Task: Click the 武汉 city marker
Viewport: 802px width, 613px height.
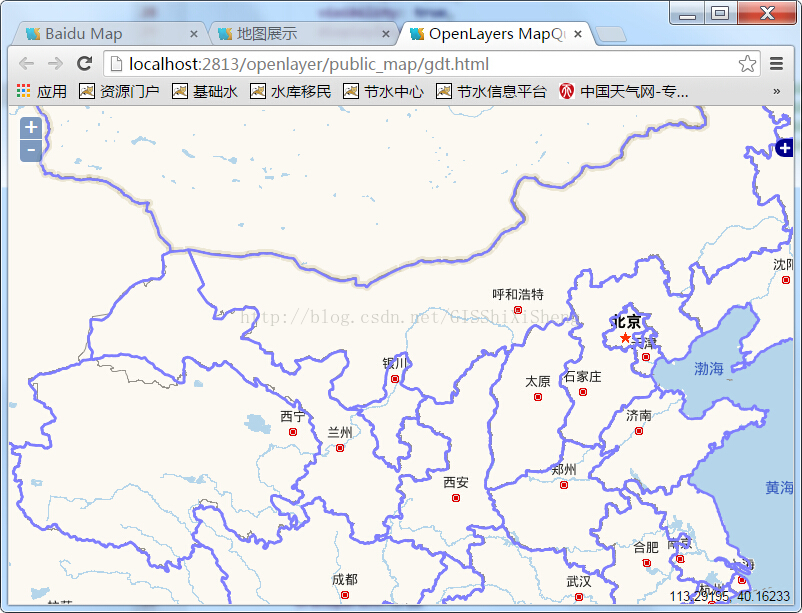Action: pos(578,597)
